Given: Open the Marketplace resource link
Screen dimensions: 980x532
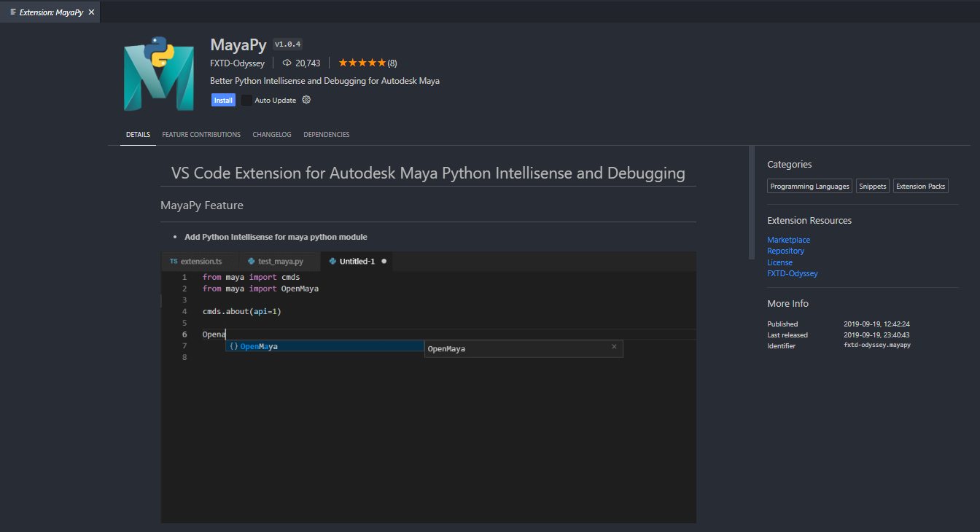Looking at the screenshot, I should [788, 240].
